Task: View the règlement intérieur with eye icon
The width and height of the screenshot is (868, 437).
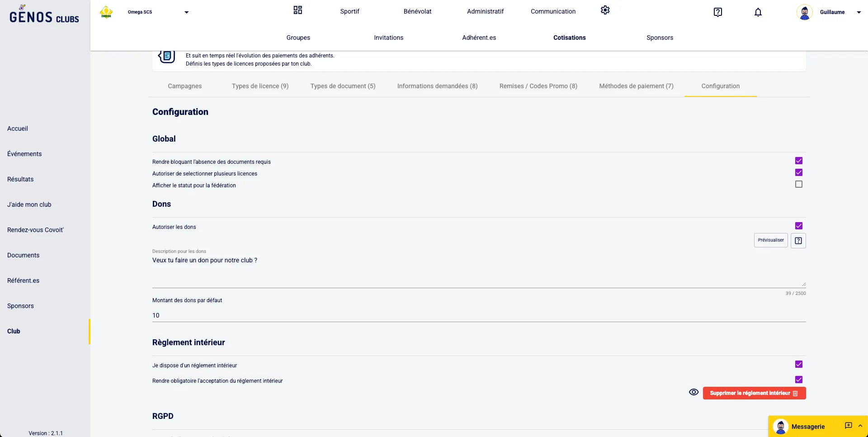Action: tap(693, 392)
